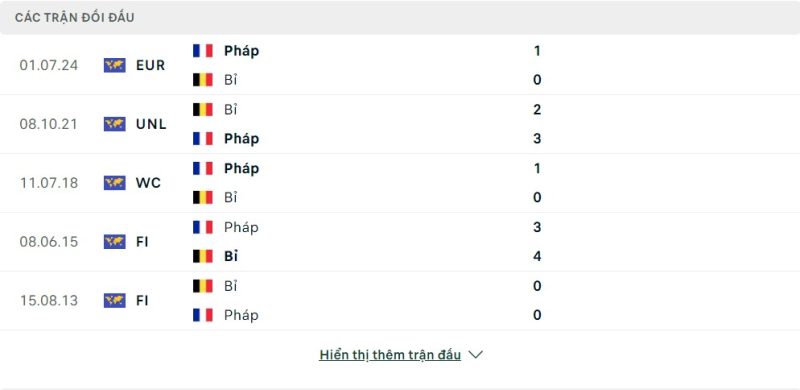Click score 4 for Bỉ in 2015 match
Screen dimensions: 800x390
pos(537,256)
